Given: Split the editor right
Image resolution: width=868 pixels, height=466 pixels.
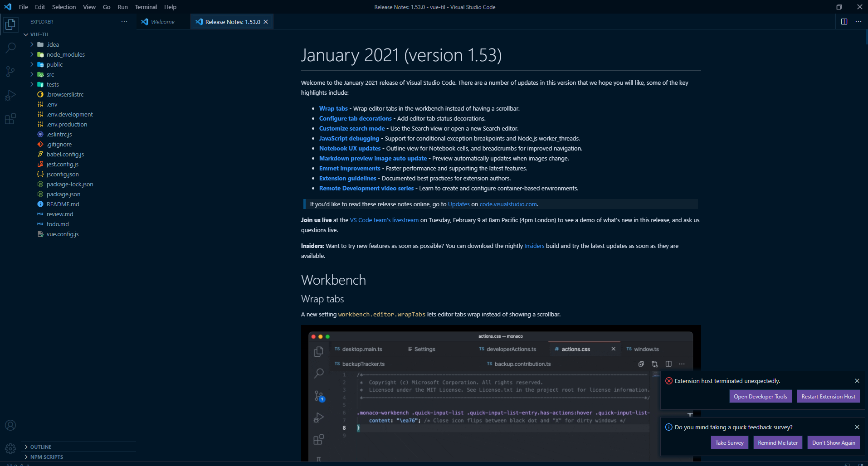Looking at the screenshot, I should pyautogui.click(x=844, y=22).
